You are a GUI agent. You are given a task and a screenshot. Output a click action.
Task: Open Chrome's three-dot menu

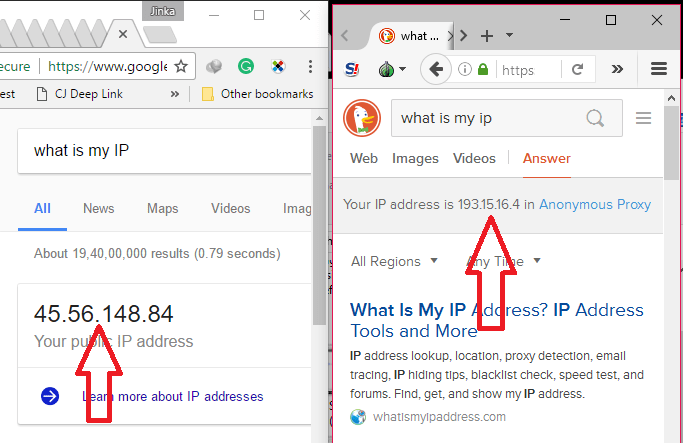pyautogui.click(x=310, y=67)
